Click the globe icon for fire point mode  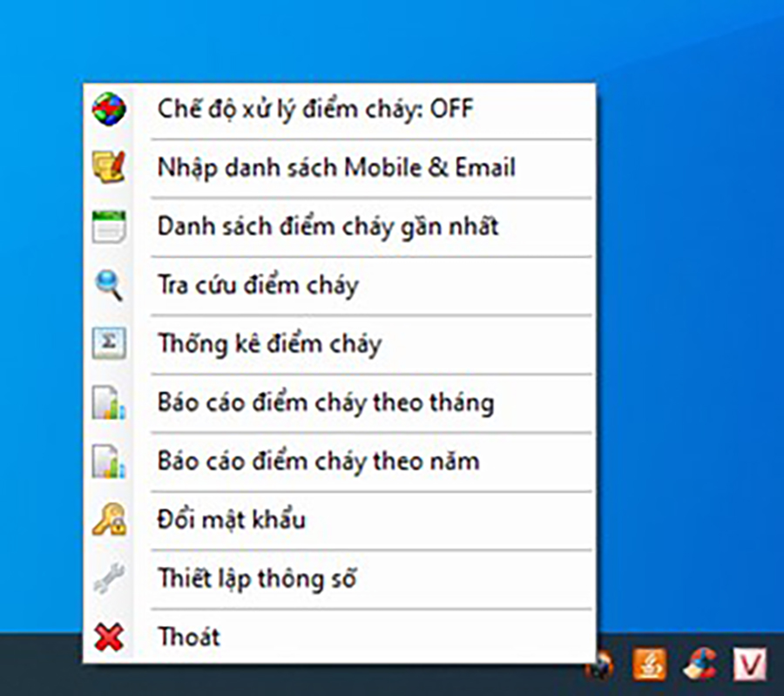[x=109, y=109]
